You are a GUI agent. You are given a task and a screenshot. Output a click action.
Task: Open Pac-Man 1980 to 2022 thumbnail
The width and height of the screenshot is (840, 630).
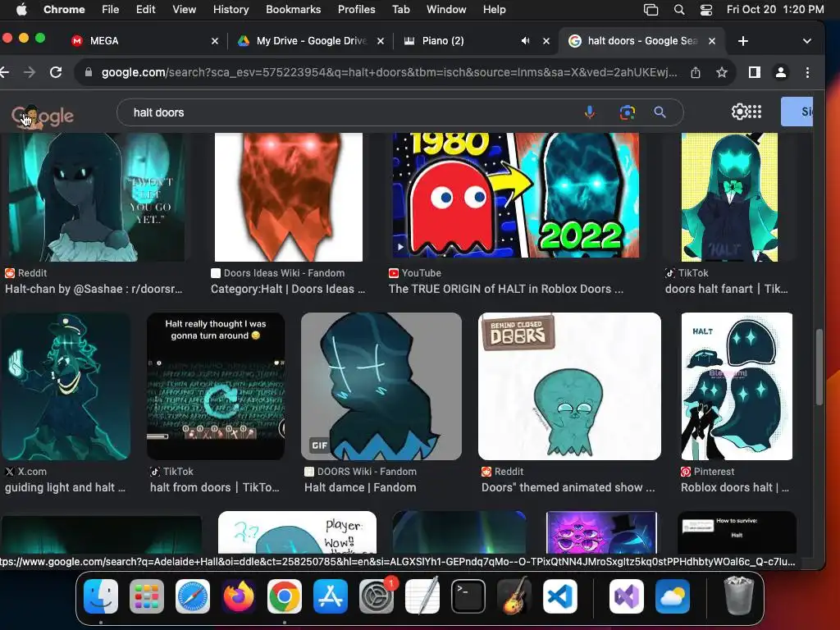coord(515,195)
